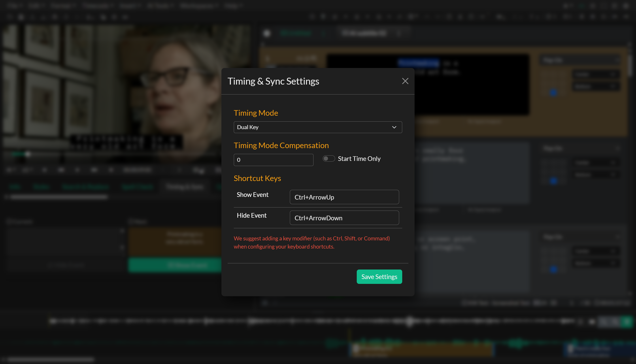636x364 pixels.
Task: Toggle the Start Time Only switch
Action: (329, 158)
